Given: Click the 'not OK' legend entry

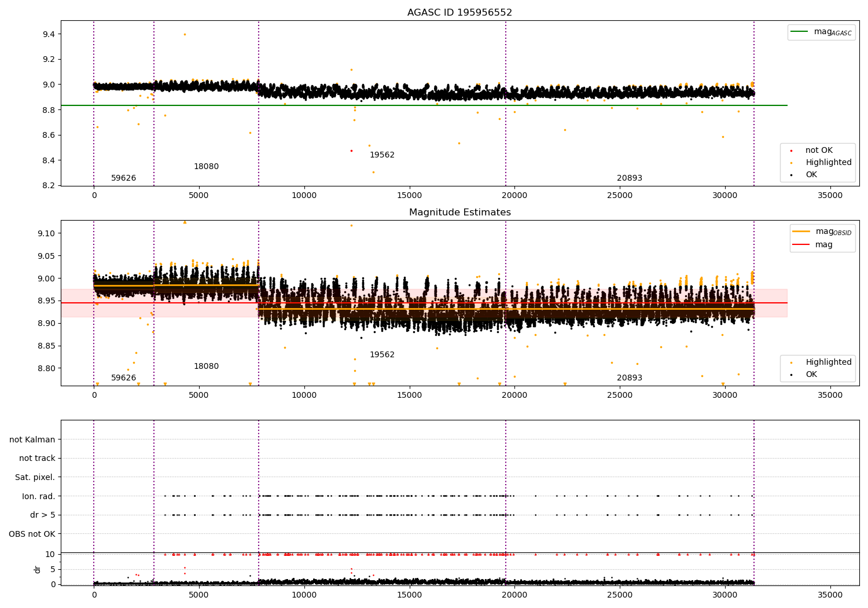Looking at the screenshot, I should tap(819, 150).
